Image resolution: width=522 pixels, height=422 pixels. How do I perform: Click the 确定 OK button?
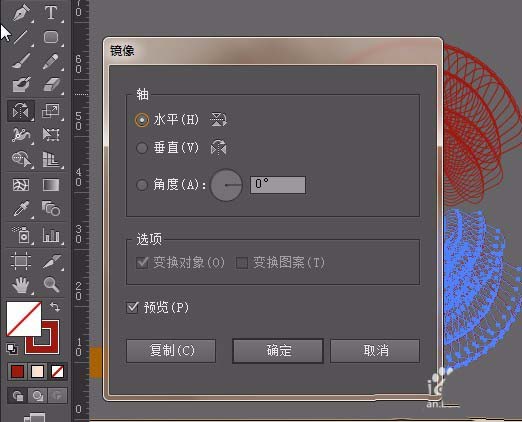coord(278,351)
